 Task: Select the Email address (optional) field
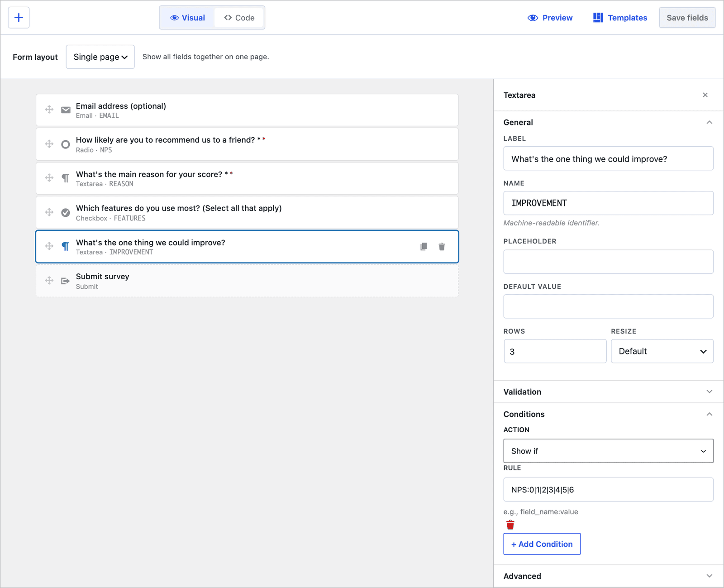pyautogui.click(x=247, y=110)
